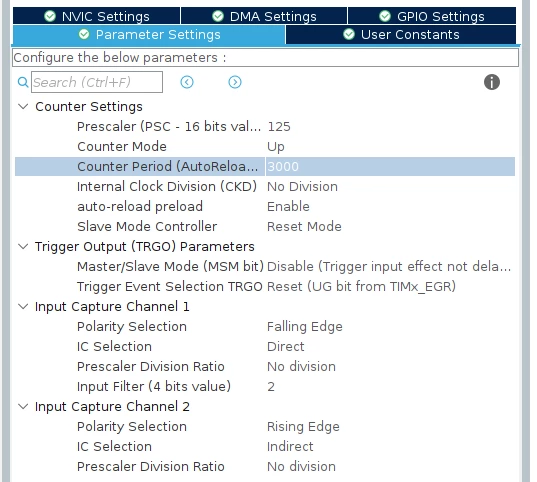Open Counter Mode value Up
This screenshot has width=537, height=482.
point(276,147)
